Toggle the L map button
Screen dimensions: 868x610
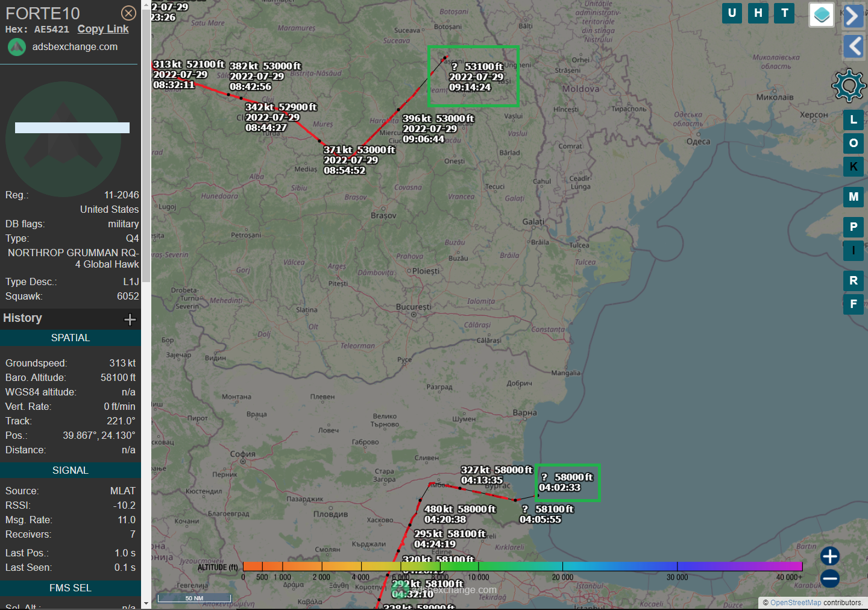coord(853,120)
